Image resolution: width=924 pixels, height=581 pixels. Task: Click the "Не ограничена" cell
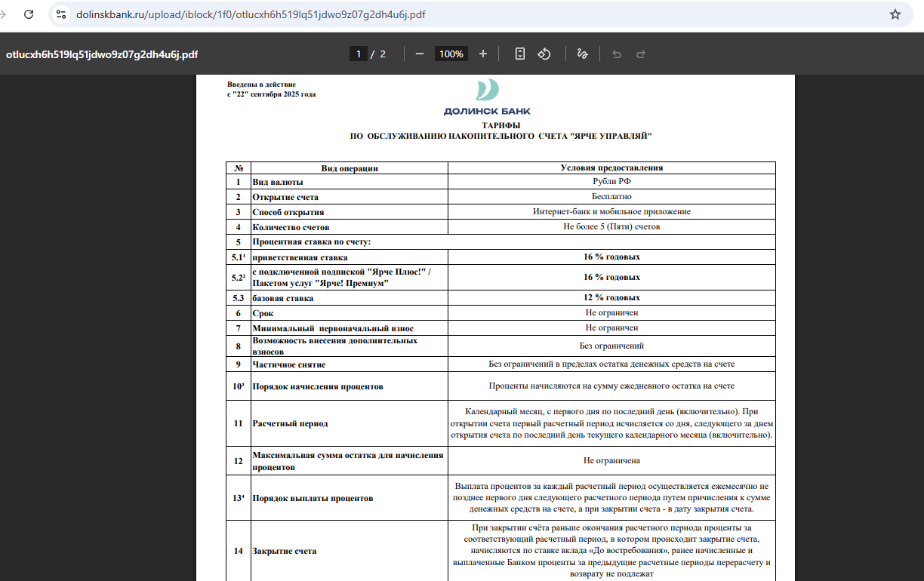click(x=611, y=460)
